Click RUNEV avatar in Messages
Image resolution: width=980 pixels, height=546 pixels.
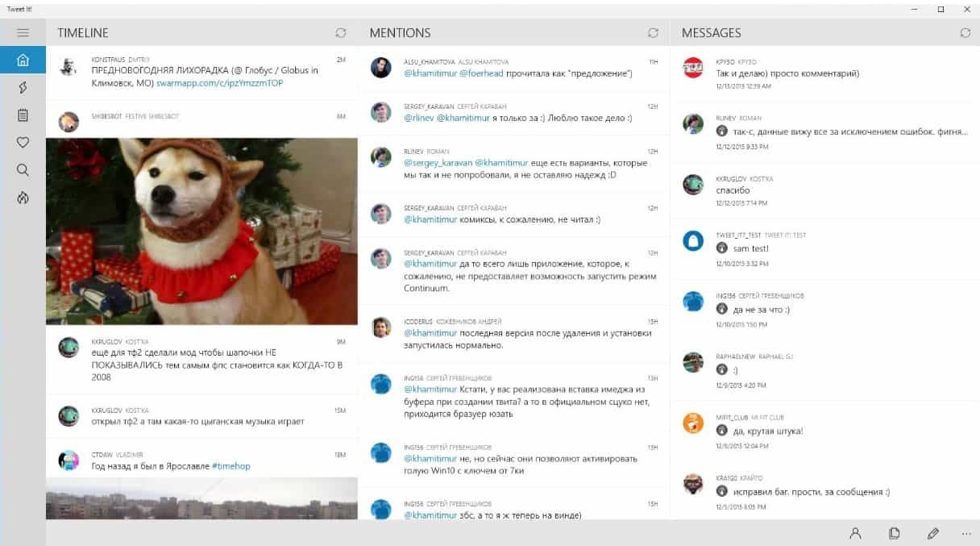(x=693, y=123)
